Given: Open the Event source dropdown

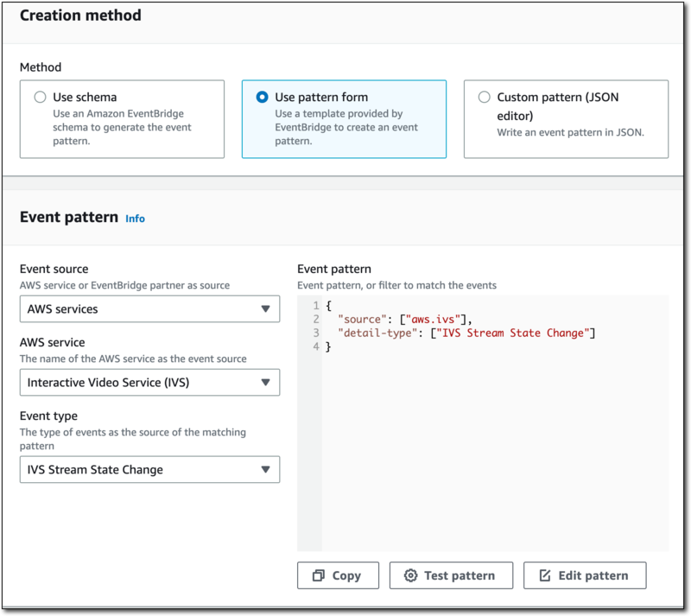Looking at the screenshot, I should coord(149,308).
